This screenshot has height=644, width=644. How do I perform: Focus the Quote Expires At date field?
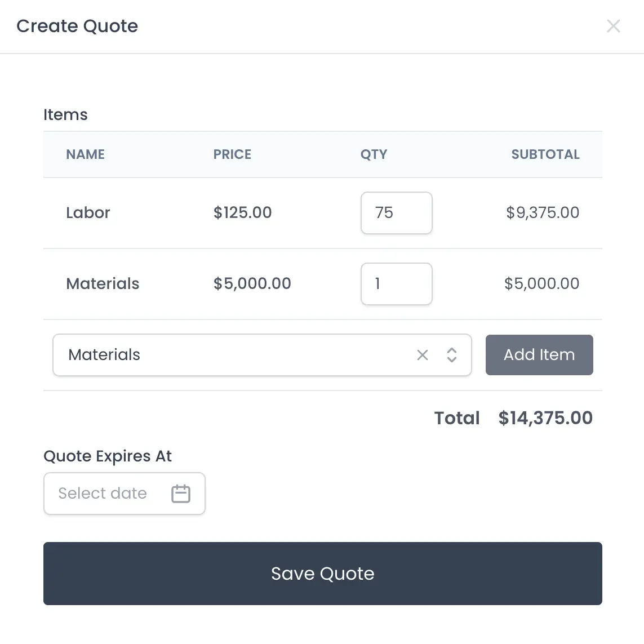click(107, 494)
